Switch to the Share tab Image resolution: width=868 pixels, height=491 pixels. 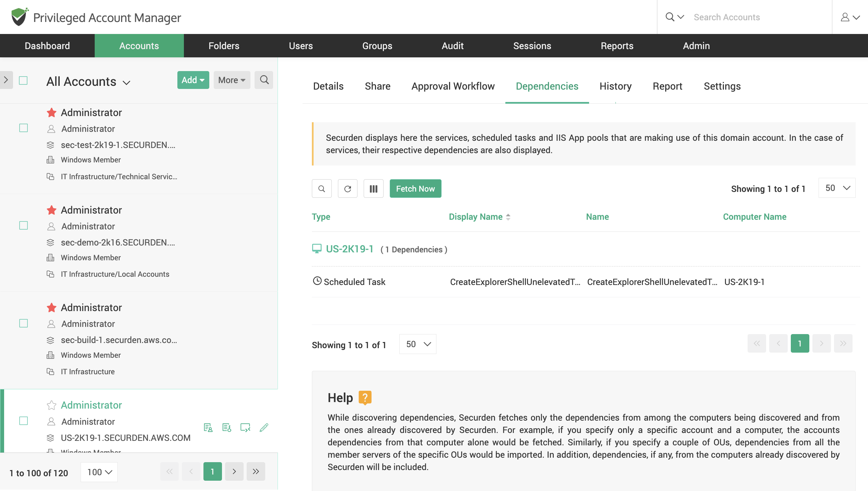coord(377,86)
